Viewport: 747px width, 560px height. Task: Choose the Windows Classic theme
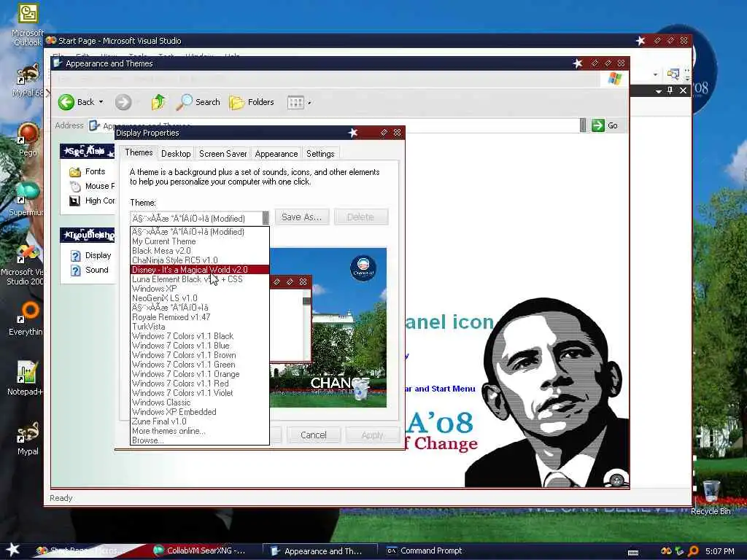coord(200,402)
